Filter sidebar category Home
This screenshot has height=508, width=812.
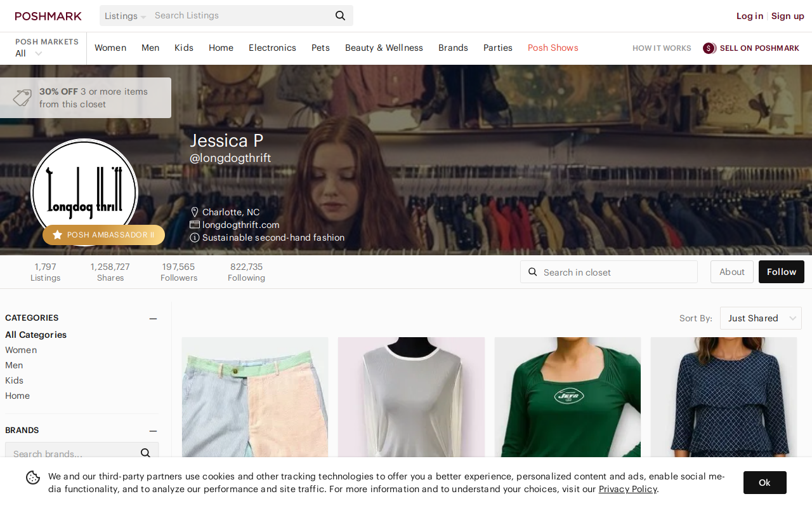point(17,396)
